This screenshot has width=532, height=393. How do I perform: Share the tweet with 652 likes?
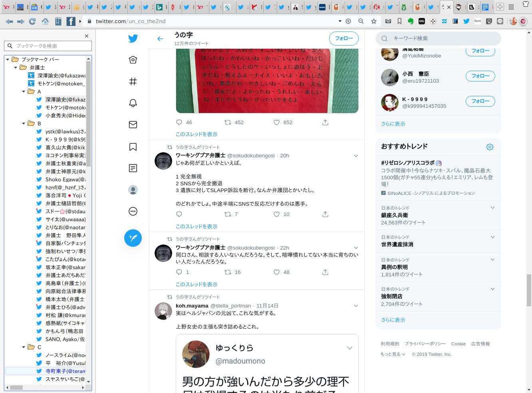click(x=325, y=122)
